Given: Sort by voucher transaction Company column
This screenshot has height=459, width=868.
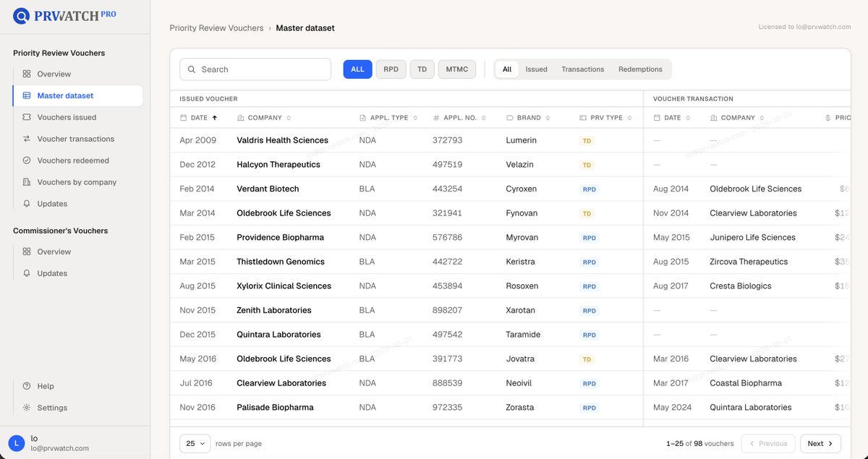Looking at the screenshot, I should pos(738,118).
